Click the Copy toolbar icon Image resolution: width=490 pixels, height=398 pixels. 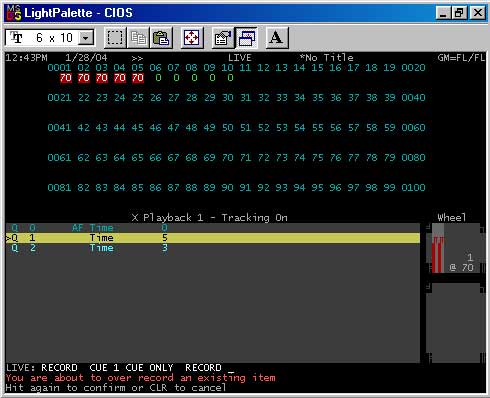[x=138, y=37]
